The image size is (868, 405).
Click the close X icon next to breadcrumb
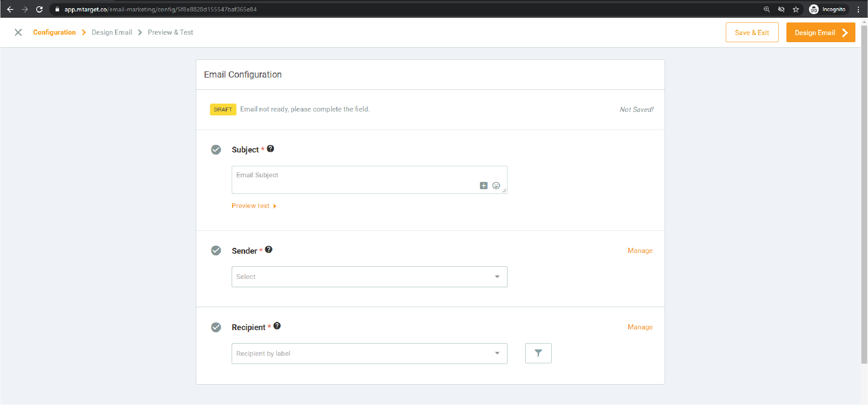pos(18,32)
